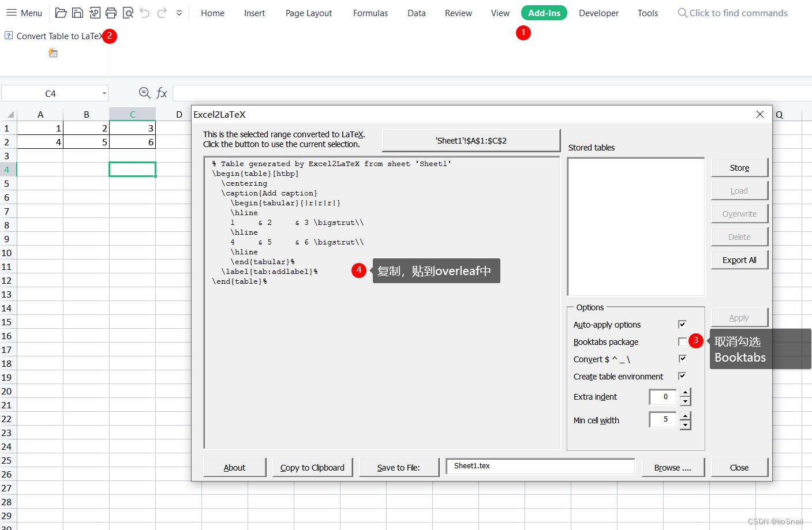Click cell containing value 5
This screenshot has width=812, height=530.
click(87, 142)
